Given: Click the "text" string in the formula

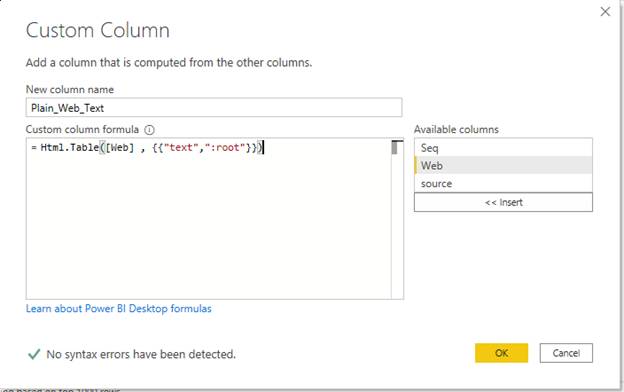Looking at the screenshot, I should 181,148.
